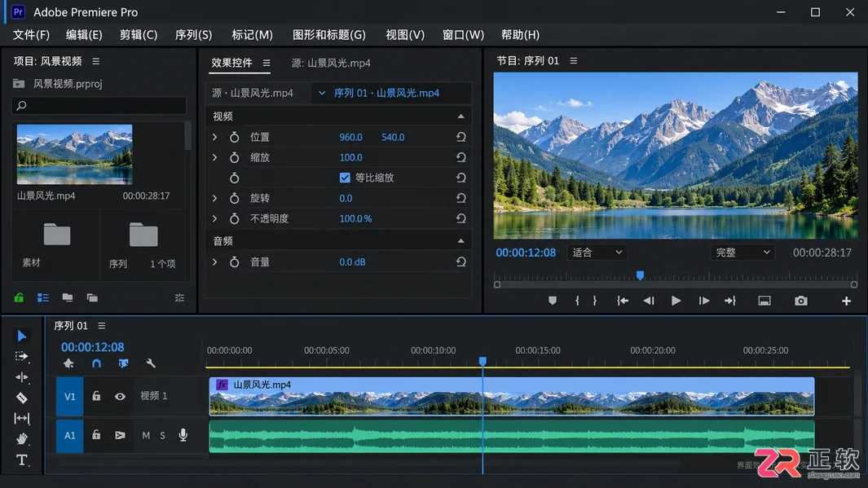Expand the 位置 property
The height and width of the screenshot is (488, 868).
coord(215,137)
